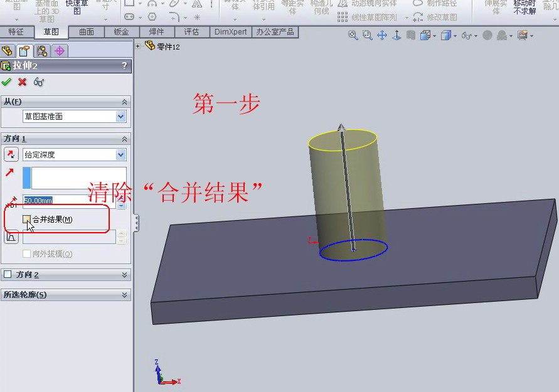Select the Polygon sketch tool icon
This screenshot has height=392, width=559.
point(152,17)
